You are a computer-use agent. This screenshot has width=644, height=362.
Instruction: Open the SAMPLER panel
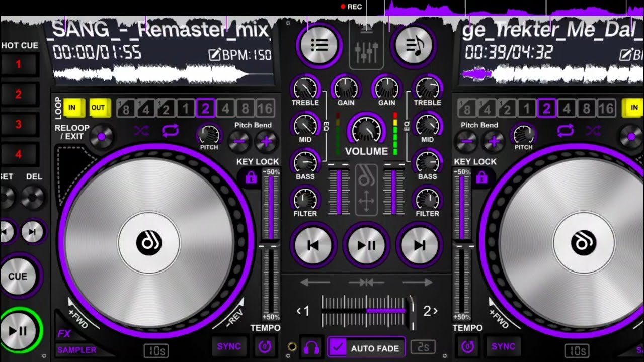(x=76, y=350)
